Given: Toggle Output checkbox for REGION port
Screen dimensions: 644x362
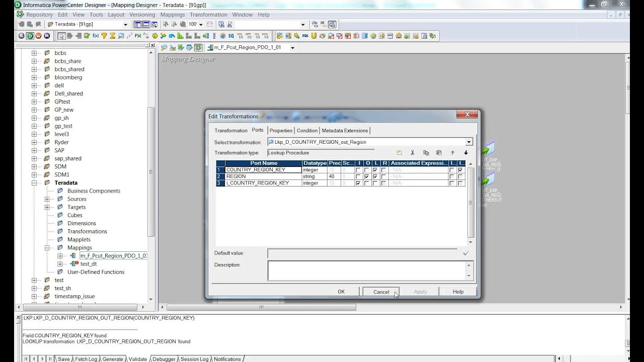Looking at the screenshot, I should click(367, 176).
